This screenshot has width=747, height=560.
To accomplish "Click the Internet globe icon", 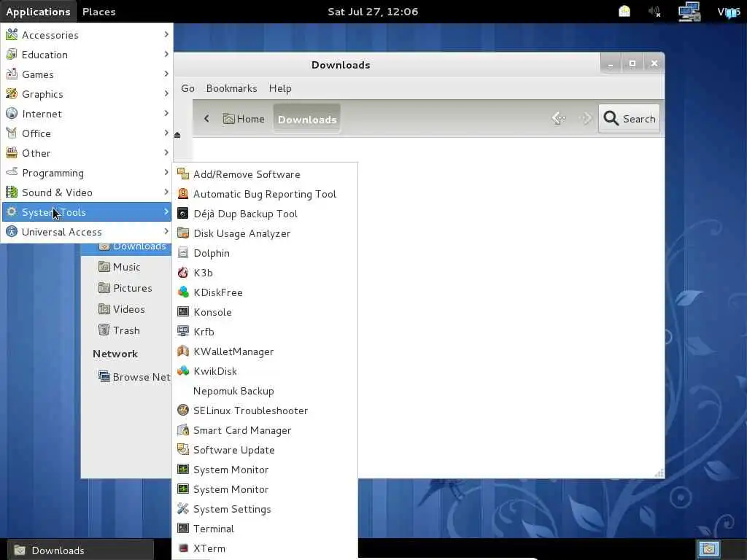I will tap(12, 113).
